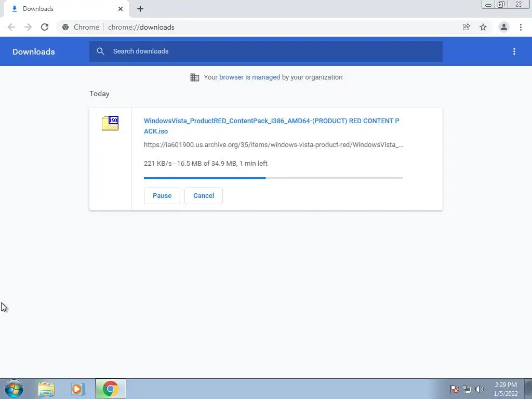The image size is (532, 399).
Task: Pause the ISO download
Action: (162, 196)
